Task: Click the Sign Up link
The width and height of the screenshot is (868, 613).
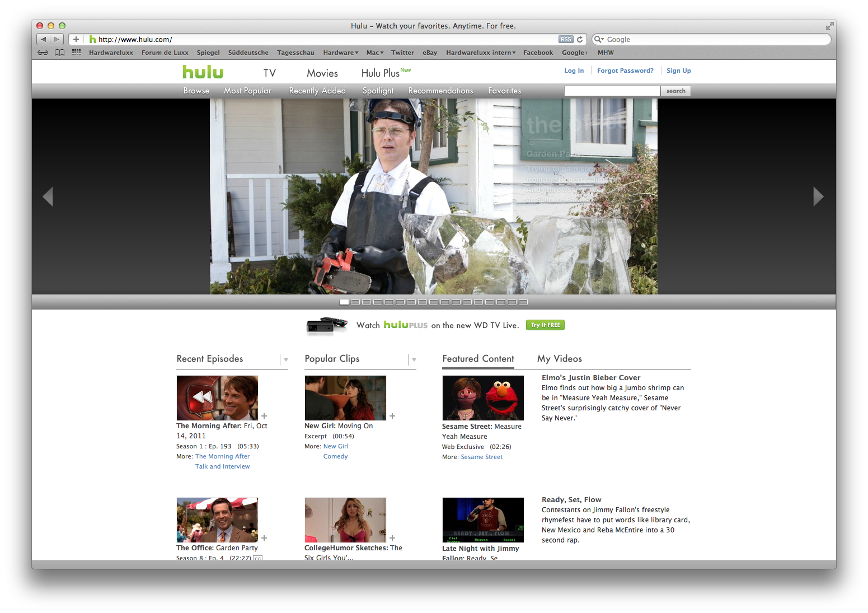Action: [678, 71]
